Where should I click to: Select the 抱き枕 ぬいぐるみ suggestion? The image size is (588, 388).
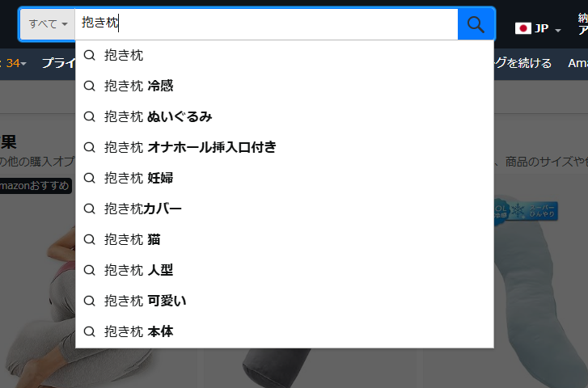tap(284, 116)
